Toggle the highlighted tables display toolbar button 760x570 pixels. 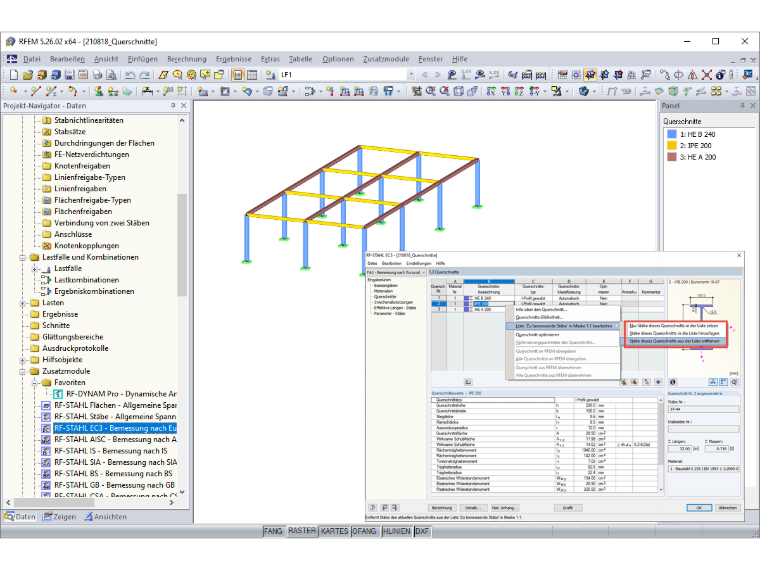coord(238,75)
